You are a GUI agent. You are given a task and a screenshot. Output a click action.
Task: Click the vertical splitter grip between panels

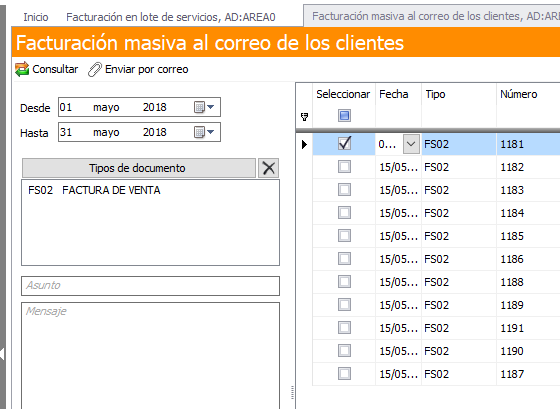click(x=292, y=392)
